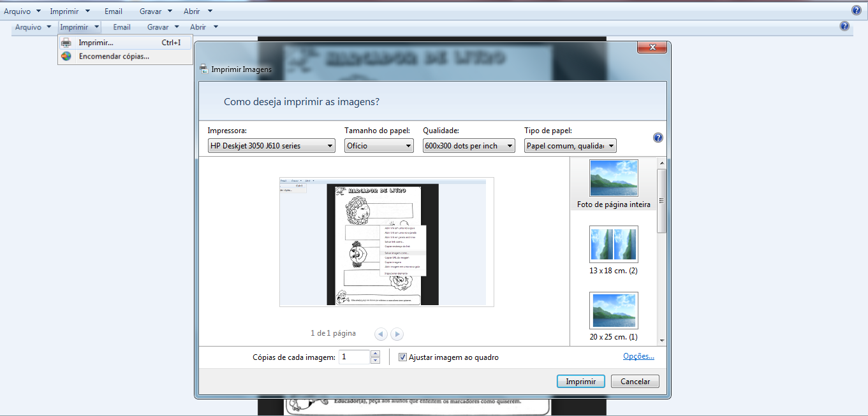Click Cópias de cada imagem number field

click(354, 357)
